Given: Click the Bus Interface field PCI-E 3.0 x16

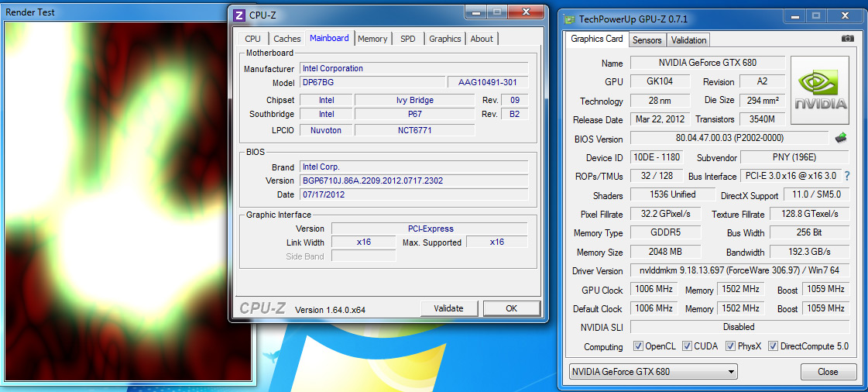Looking at the screenshot, I should pos(791,176).
